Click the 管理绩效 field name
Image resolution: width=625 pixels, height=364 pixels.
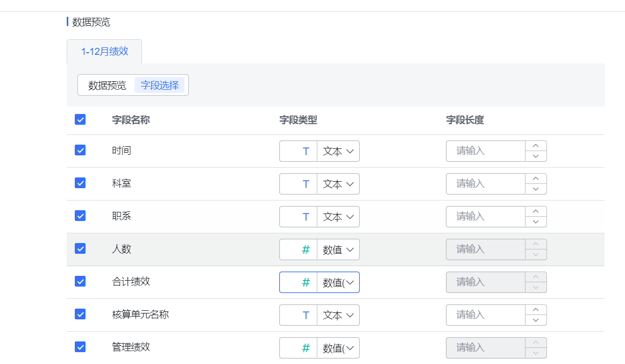(131, 347)
